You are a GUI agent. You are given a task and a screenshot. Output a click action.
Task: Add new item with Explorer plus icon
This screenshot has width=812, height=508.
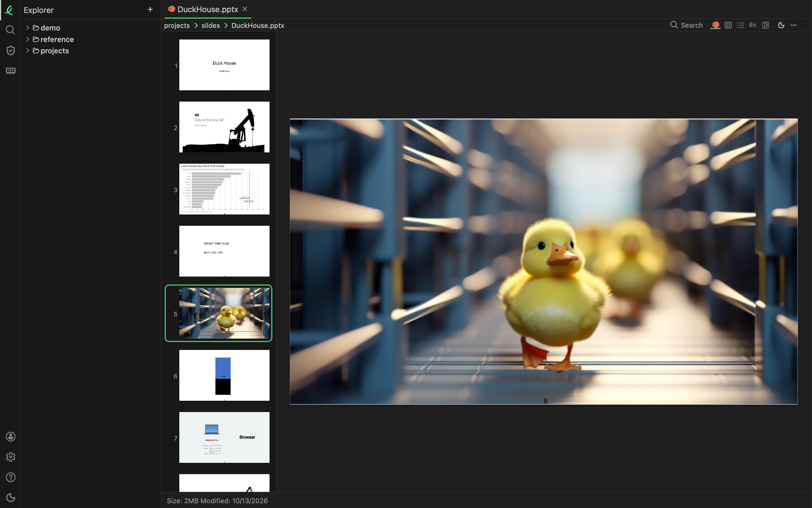coord(150,9)
